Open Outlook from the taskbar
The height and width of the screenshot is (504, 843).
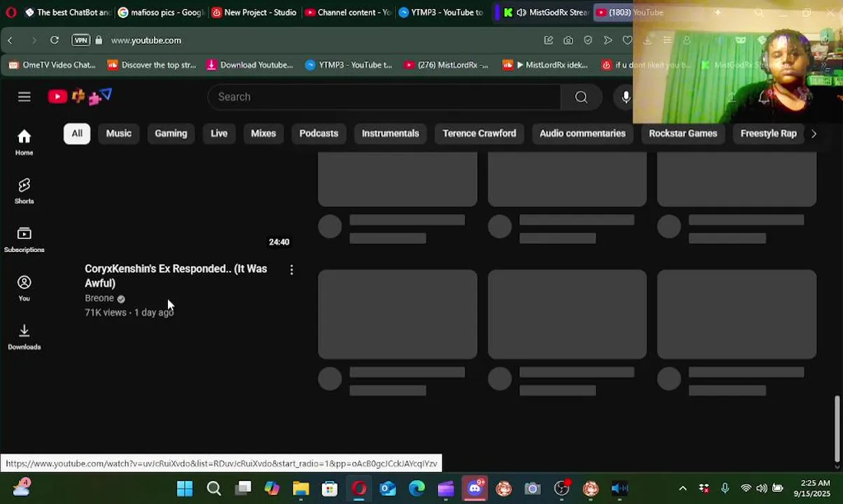[x=388, y=489]
